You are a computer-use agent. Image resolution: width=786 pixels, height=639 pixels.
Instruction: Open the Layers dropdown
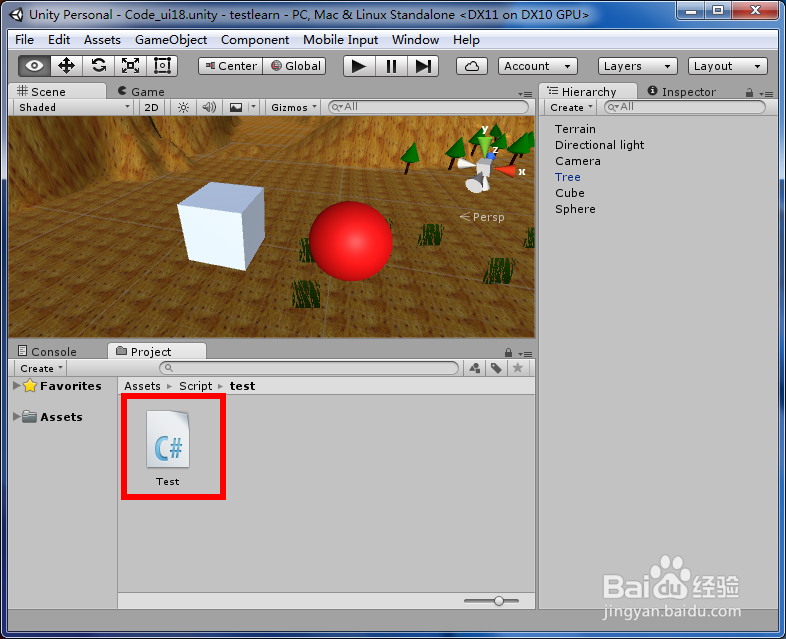click(638, 66)
